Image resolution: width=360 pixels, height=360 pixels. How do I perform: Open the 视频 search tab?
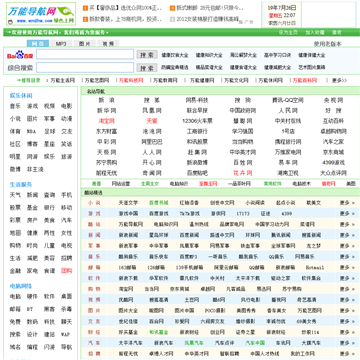(108, 44)
